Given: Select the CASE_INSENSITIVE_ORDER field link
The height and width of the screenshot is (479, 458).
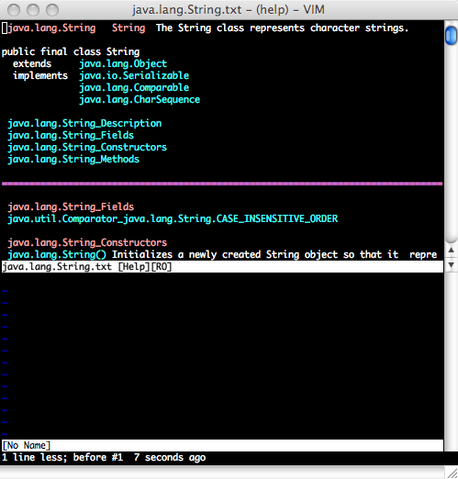Looking at the screenshot, I should (x=173, y=219).
